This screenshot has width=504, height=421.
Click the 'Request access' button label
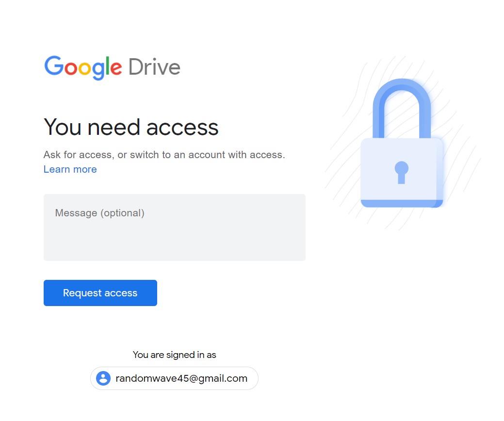[x=100, y=293]
